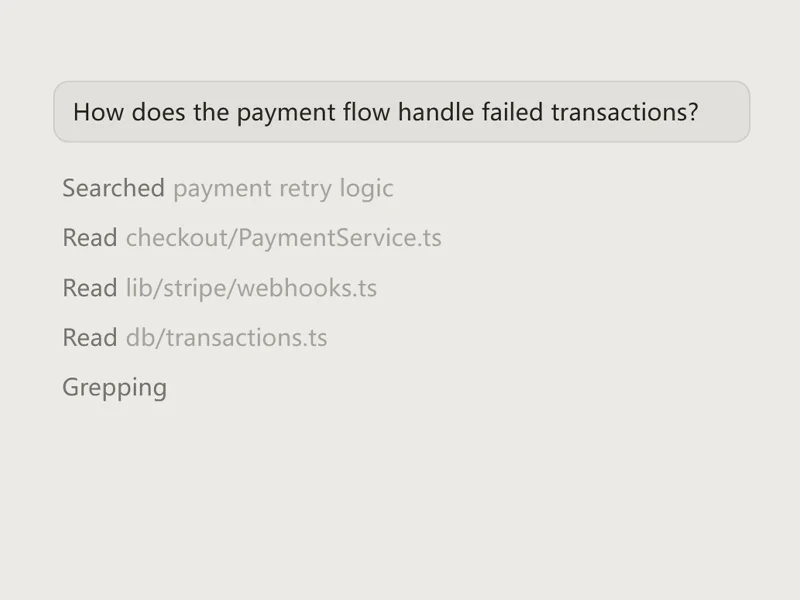Click the in-progress "Grepping" status
The height and width of the screenshot is (600, 800).
click(x=114, y=388)
